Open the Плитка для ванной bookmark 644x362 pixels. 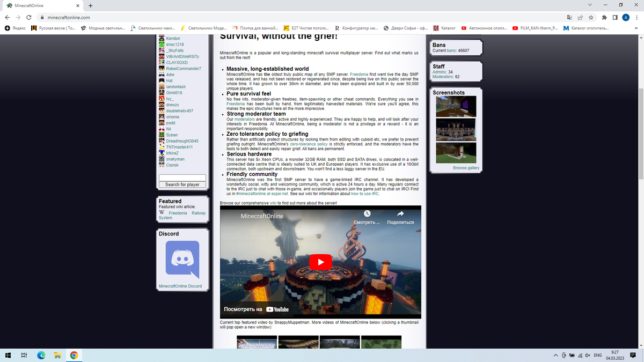pos(255,28)
